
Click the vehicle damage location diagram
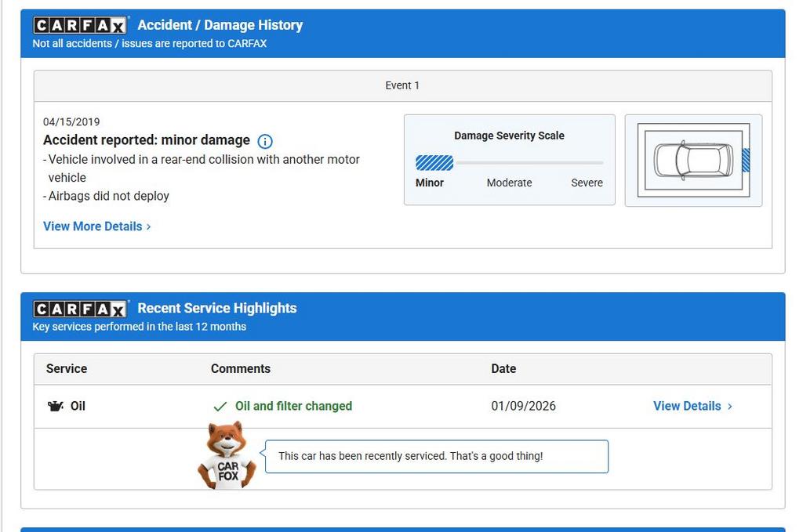click(693, 160)
